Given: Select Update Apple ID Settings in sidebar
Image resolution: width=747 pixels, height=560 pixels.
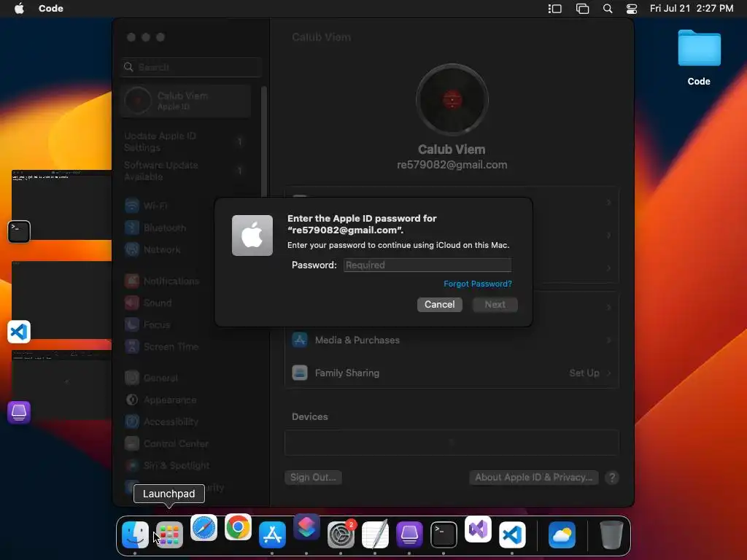Looking at the screenshot, I should coord(185,141).
